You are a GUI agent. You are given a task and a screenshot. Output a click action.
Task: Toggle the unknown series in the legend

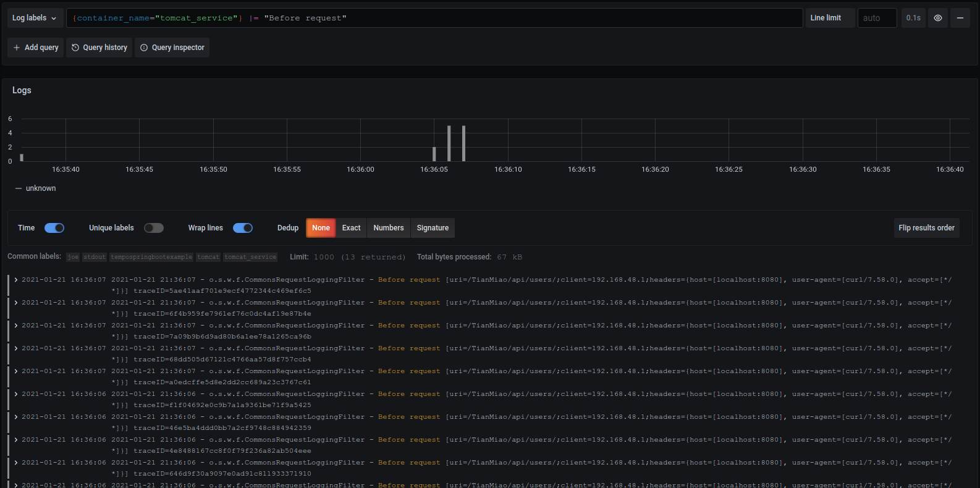click(41, 188)
